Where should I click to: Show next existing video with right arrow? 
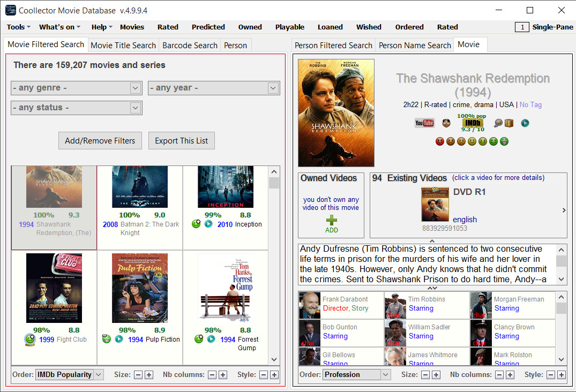(564, 210)
